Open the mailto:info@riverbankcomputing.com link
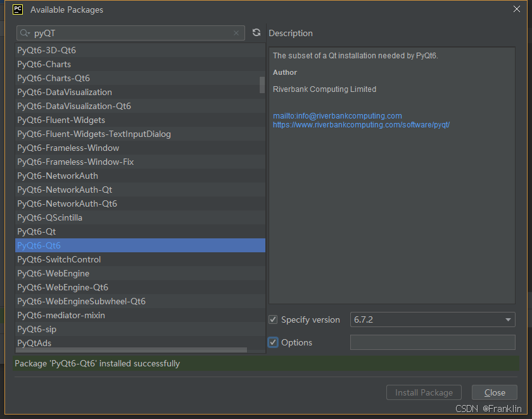This screenshot has height=419, width=532. [x=338, y=115]
